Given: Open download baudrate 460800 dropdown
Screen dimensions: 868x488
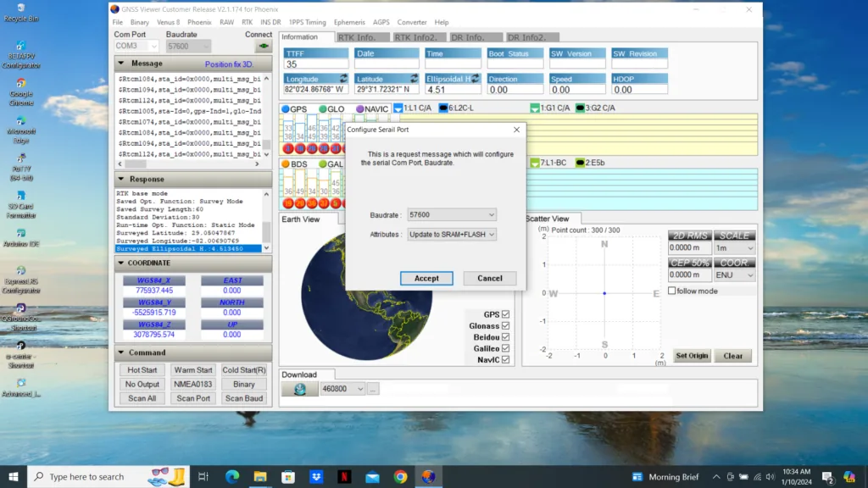Looking at the screenshot, I should (342, 389).
